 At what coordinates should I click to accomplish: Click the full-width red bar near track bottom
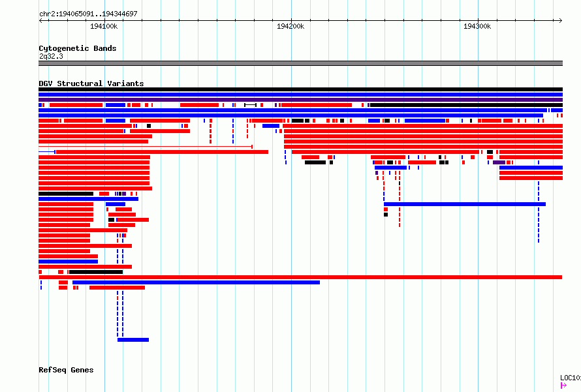pyautogui.click(x=300, y=277)
